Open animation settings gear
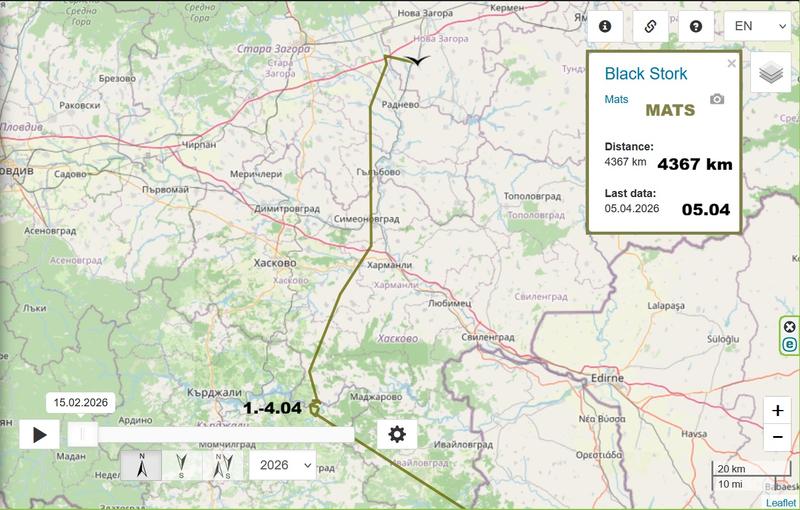Screen dimensions: 800x510 (x=397, y=435)
